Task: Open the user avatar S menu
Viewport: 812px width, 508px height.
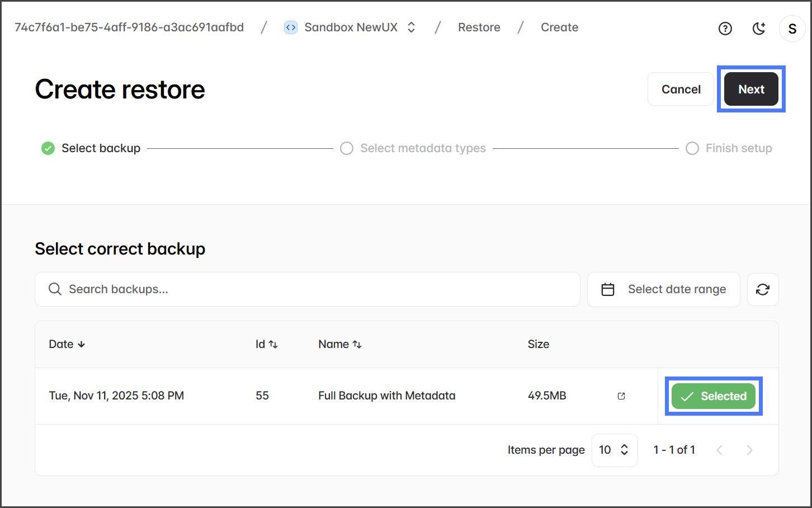Action: (792, 29)
